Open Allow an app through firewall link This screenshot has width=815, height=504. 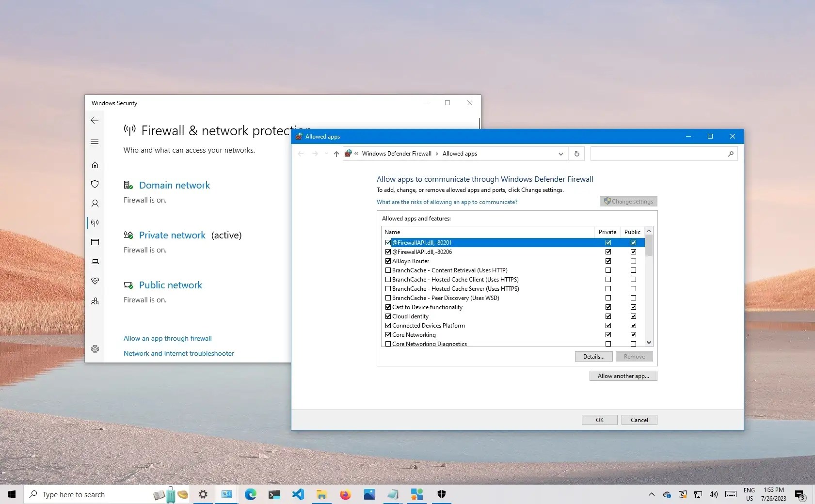(x=168, y=338)
